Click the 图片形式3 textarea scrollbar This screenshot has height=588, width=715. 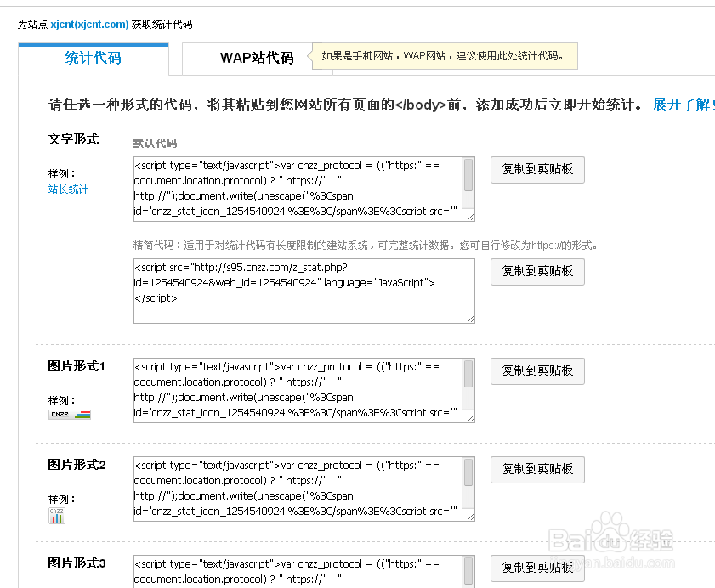pyautogui.click(x=468, y=572)
